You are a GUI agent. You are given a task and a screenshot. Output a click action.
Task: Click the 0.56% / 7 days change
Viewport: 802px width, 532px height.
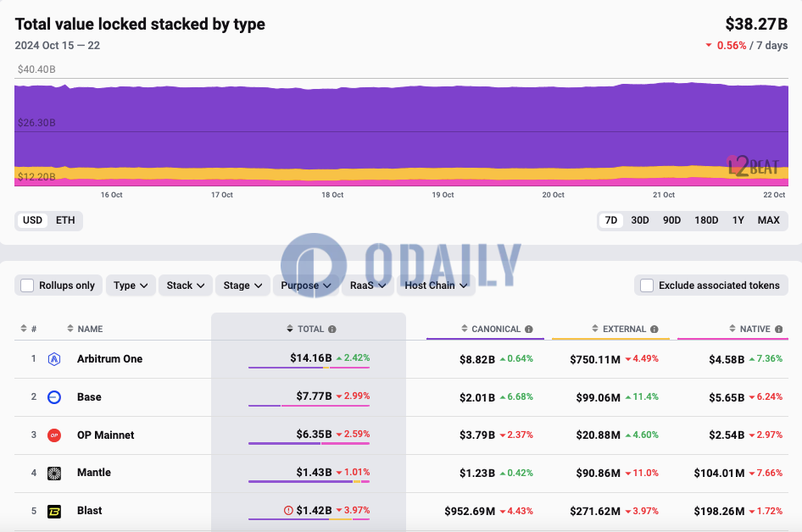click(x=747, y=46)
